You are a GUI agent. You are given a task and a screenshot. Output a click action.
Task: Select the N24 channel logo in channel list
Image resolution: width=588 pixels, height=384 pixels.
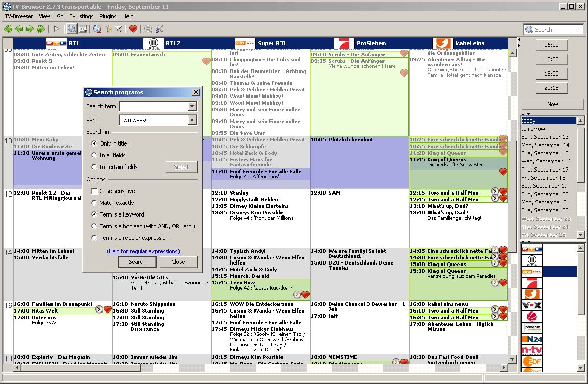531,339
